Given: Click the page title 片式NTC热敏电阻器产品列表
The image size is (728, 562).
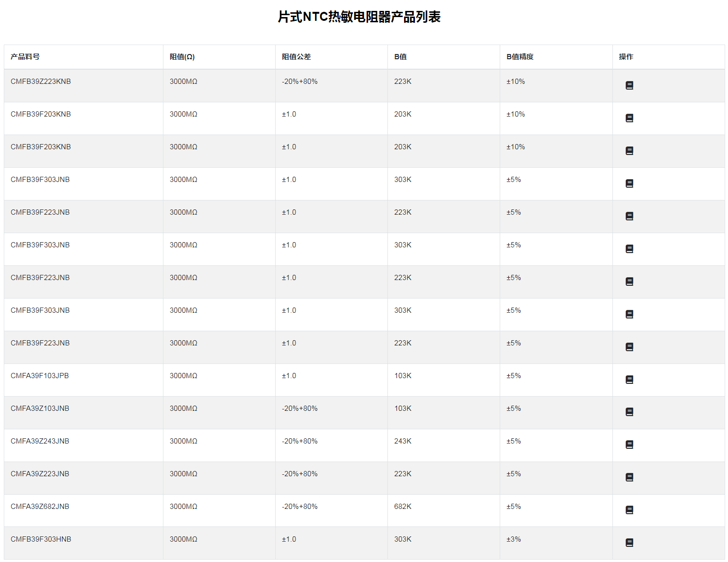Looking at the screenshot, I should 359,17.
